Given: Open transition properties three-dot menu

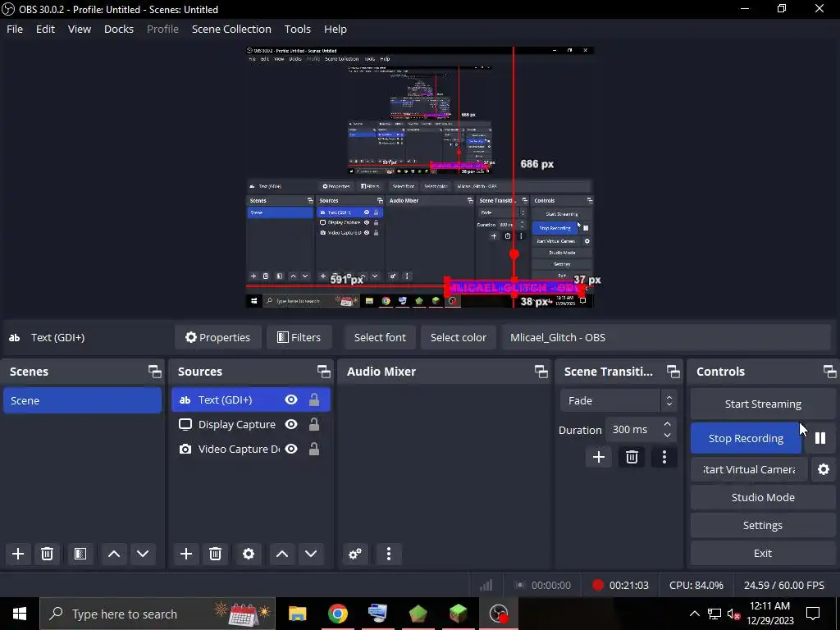Looking at the screenshot, I should click(664, 457).
